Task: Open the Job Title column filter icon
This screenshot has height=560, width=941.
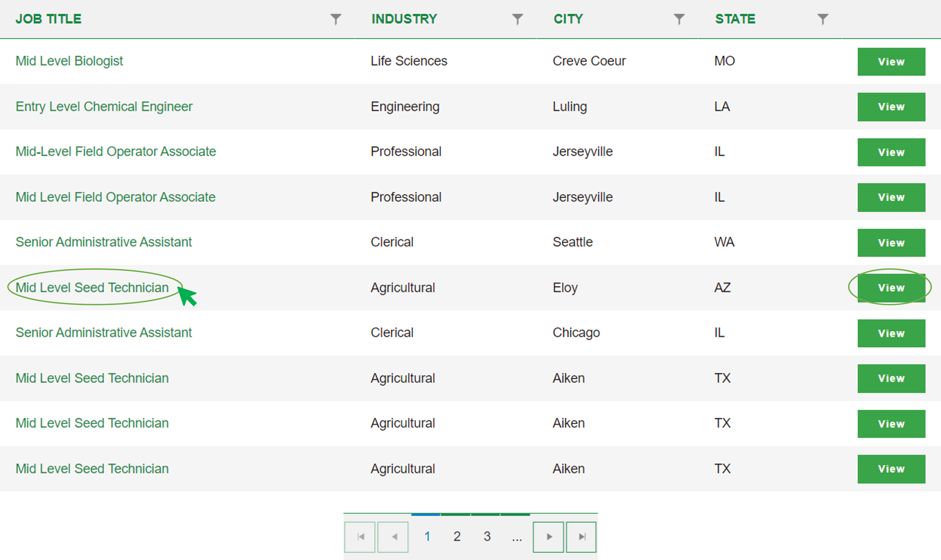Action: [335, 19]
